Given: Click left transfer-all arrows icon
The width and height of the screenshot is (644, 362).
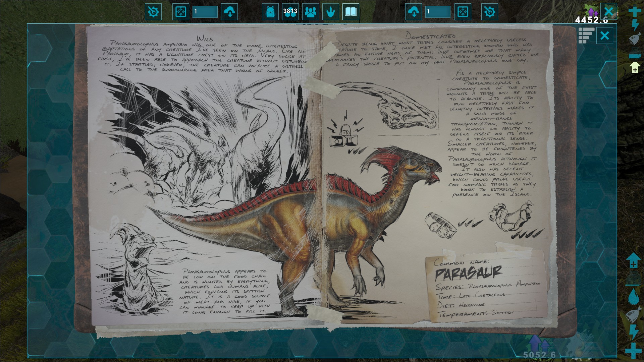Looking at the screenshot, I should point(181,12).
